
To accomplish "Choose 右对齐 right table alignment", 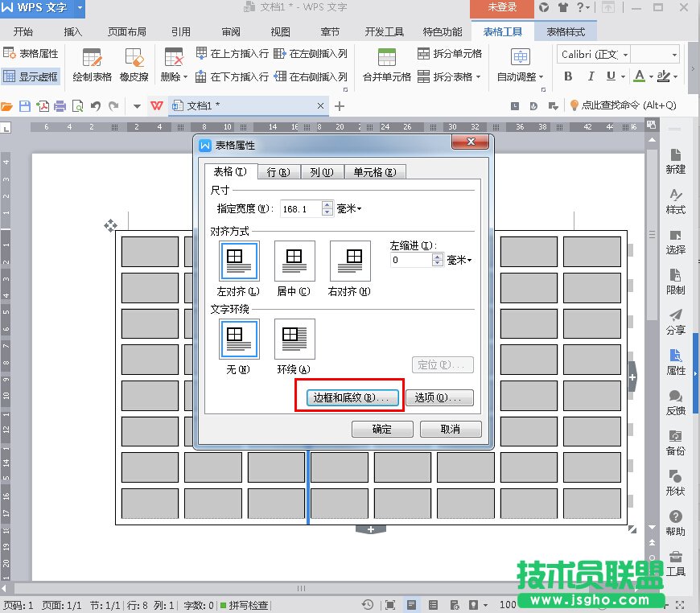I will coord(350,268).
